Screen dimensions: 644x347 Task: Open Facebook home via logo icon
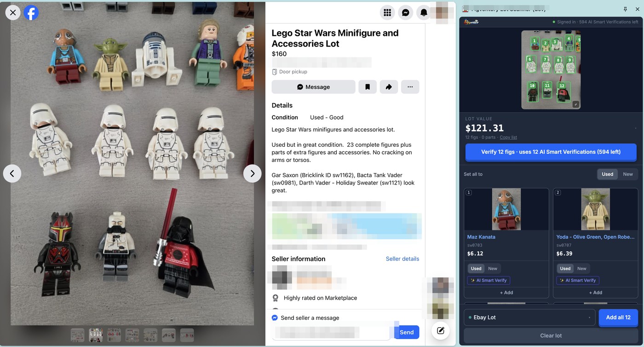pyautogui.click(x=31, y=12)
